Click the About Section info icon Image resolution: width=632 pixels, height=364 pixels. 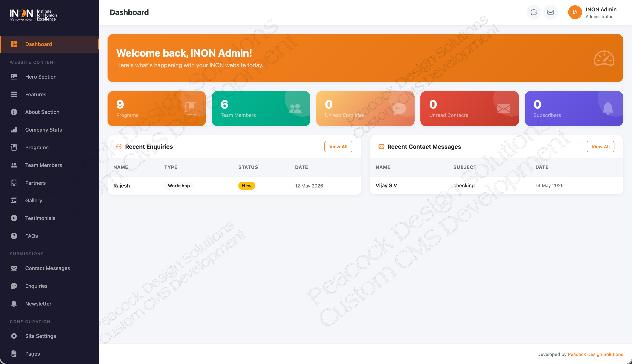point(14,112)
